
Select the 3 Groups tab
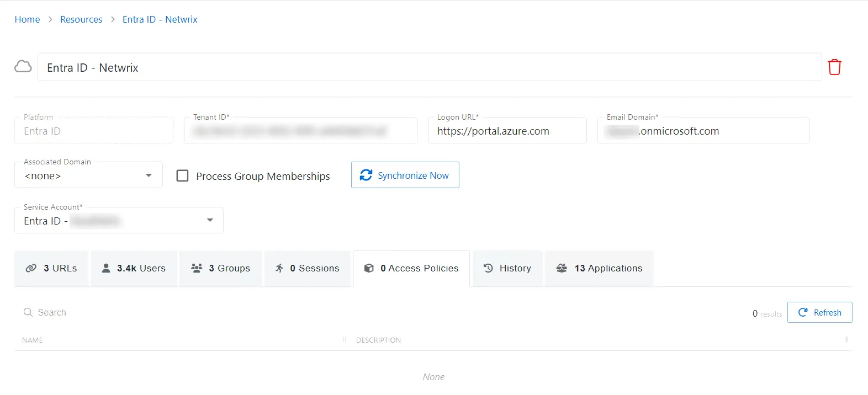[x=220, y=268]
